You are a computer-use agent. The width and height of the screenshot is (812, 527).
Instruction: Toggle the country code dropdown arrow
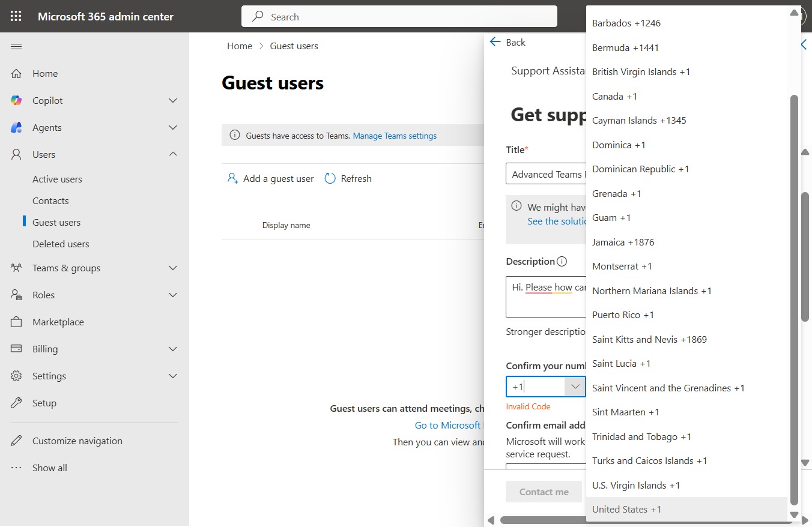click(575, 387)
